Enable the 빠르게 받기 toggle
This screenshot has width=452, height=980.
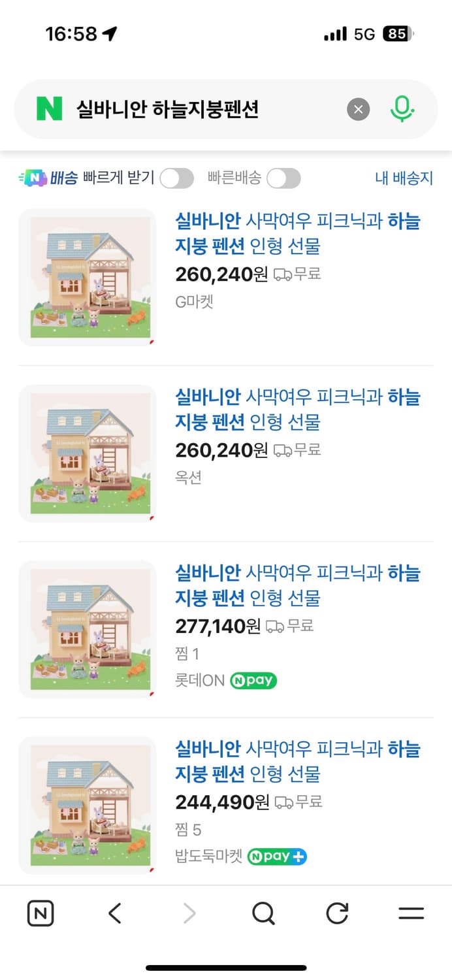pos(176,178)
